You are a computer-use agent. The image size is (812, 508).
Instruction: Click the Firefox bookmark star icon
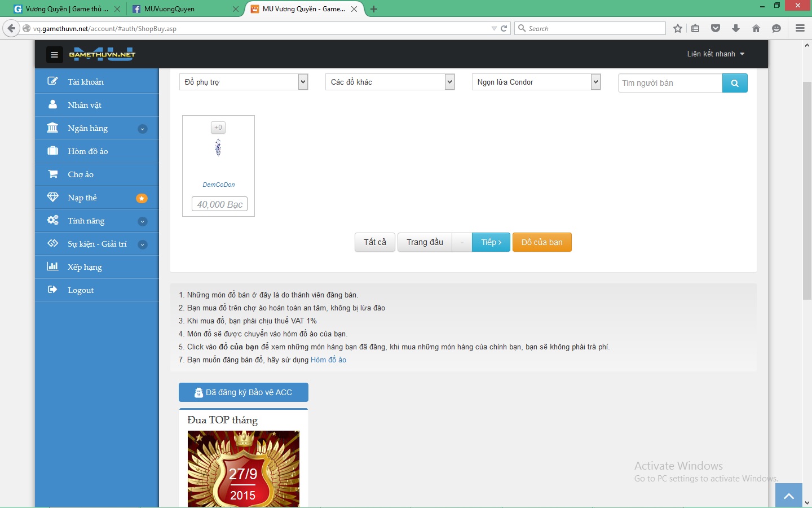(678, 28)
